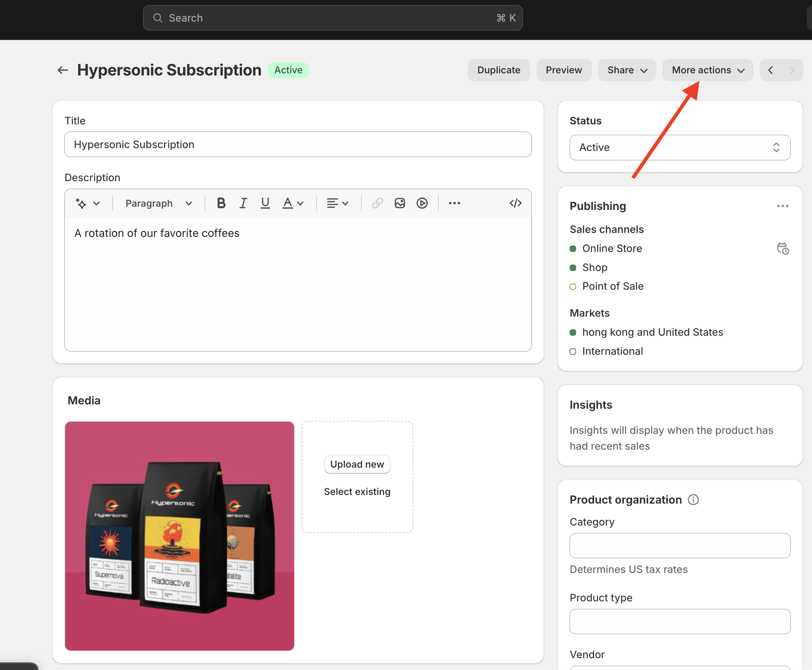
Task: Open the text alignment options
Action: (337, 203)
